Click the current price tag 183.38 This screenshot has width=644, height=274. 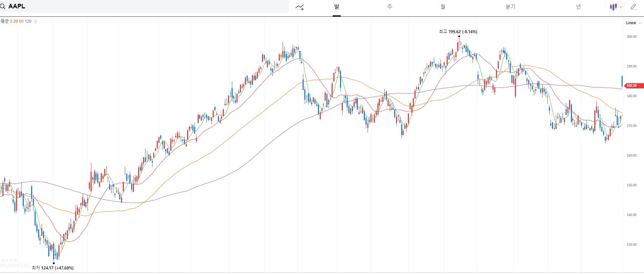634,85
